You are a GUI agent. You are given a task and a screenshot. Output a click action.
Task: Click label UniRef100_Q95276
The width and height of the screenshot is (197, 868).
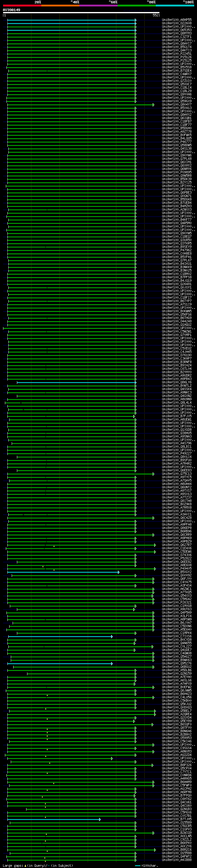[x=177, y=664]
